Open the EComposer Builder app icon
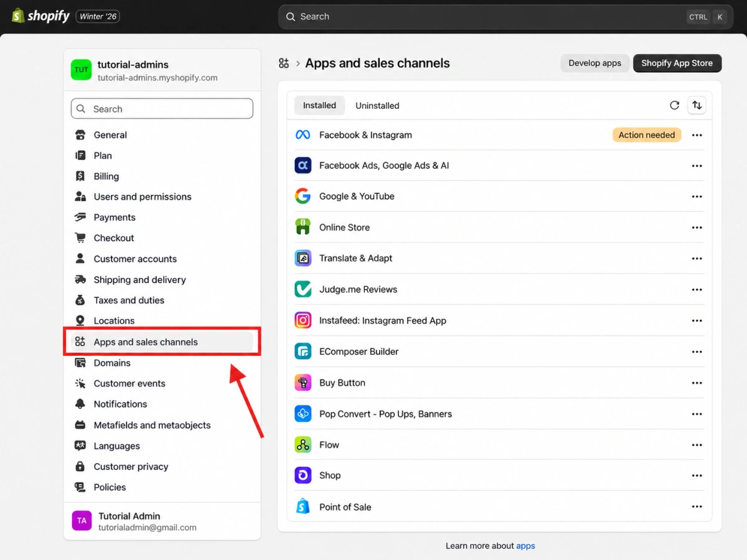Image resolution: width=747 pixels, height=560 pixels. (303, 352)
